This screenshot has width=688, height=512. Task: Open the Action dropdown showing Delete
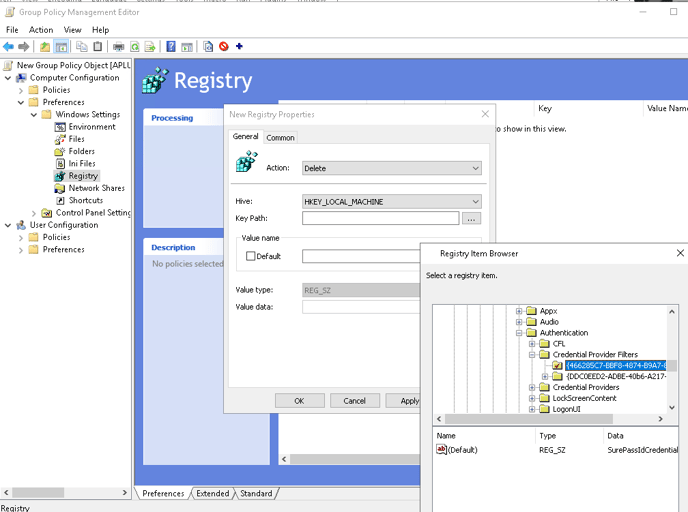391,168
